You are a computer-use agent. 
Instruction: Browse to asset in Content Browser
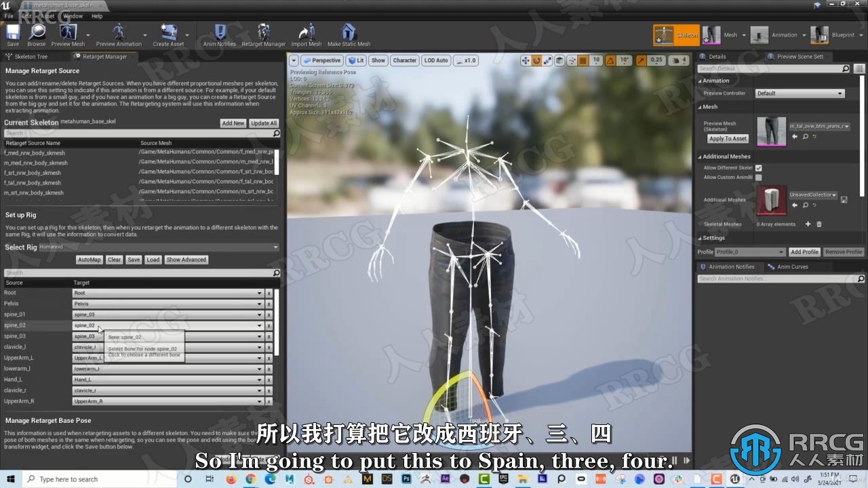coord(37,35)
